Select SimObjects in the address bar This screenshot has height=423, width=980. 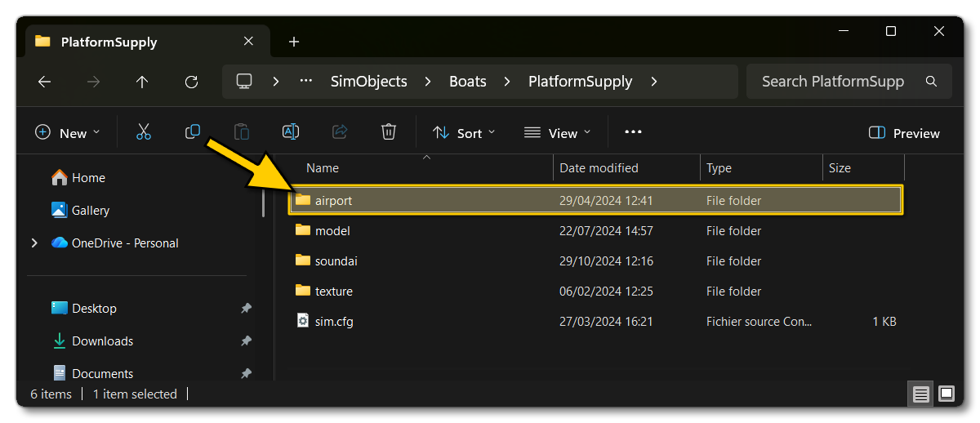[368, 82]
